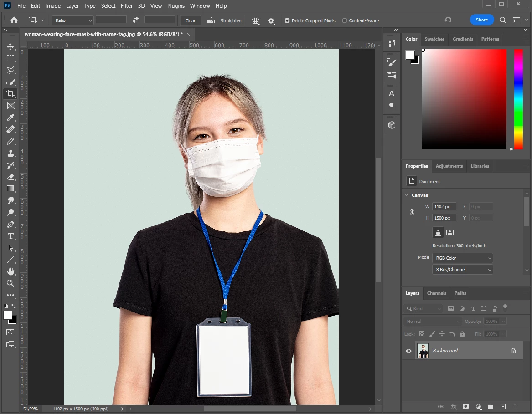This screenshot has width=532, height=414.
Task: Open the Image menu
Action: (x=53, y=6)
